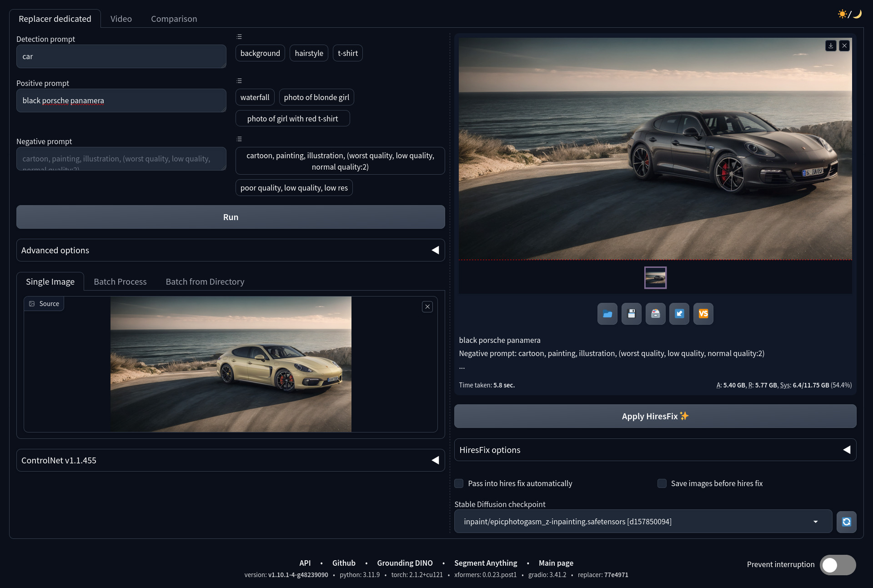
Task: Switch to Batch Process tab
Action: [120, 281]
